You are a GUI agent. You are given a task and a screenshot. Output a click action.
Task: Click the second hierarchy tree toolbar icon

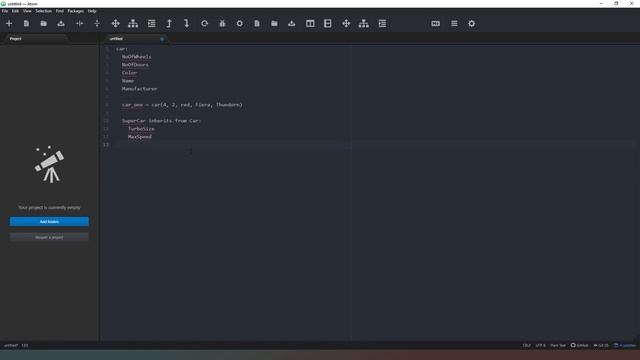(364, 24)
